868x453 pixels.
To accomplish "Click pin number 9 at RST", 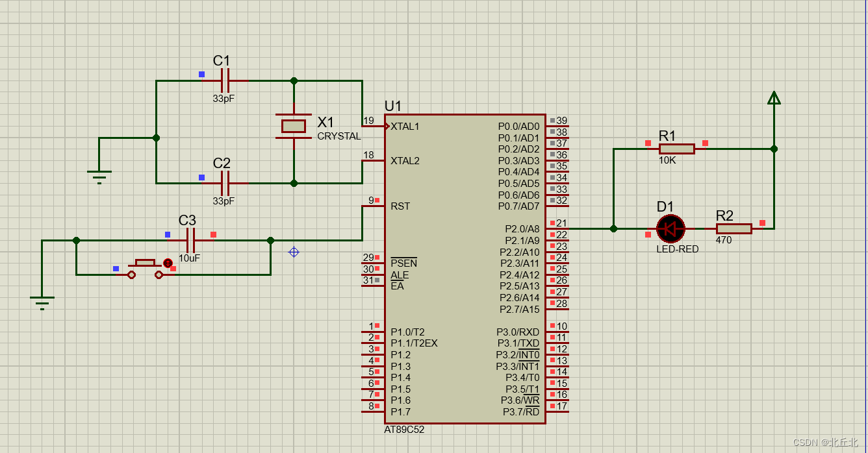I will [x=371, y=201].
